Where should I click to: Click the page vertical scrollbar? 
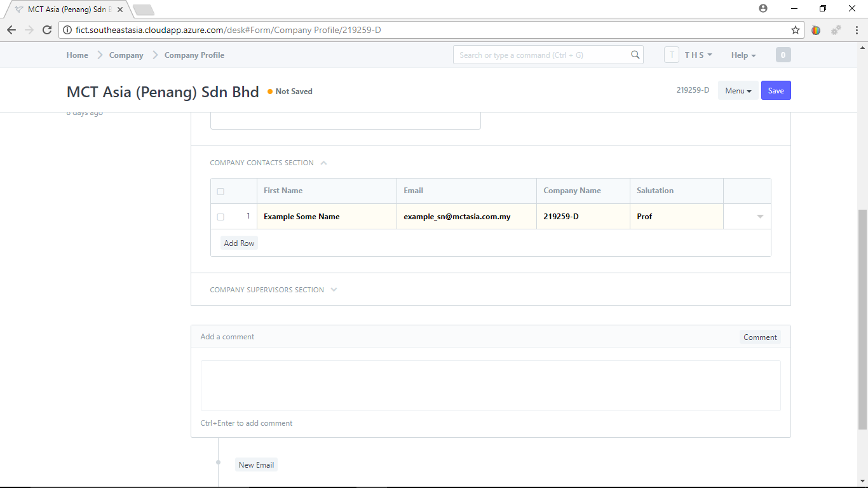click(862, 319)
